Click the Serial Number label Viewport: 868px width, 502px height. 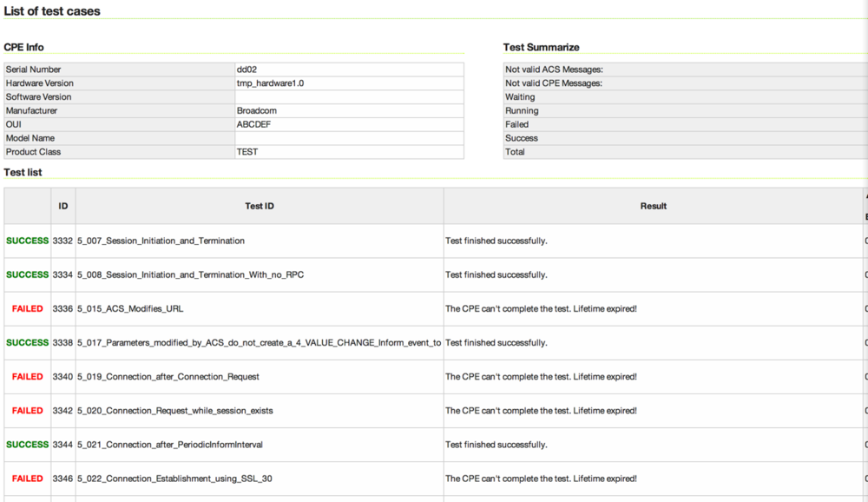[33, 69]
